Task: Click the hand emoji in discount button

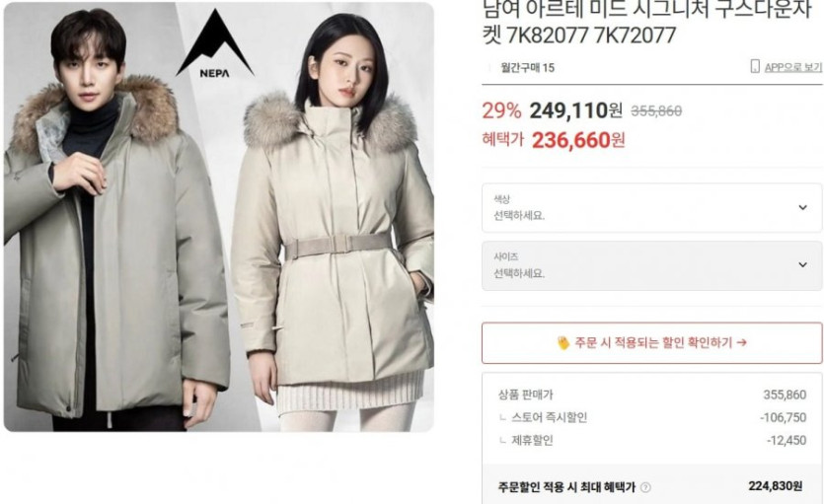Action: [x=562, y=343]
